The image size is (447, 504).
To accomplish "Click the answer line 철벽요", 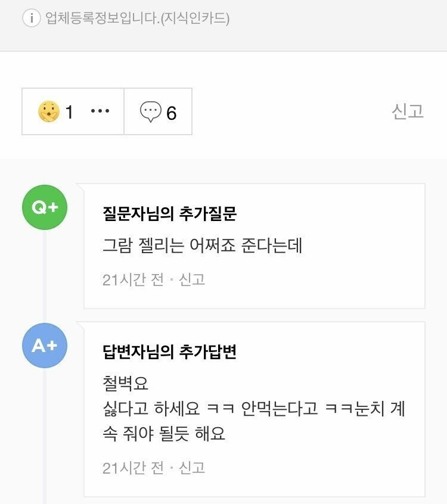I will [125, 383].
